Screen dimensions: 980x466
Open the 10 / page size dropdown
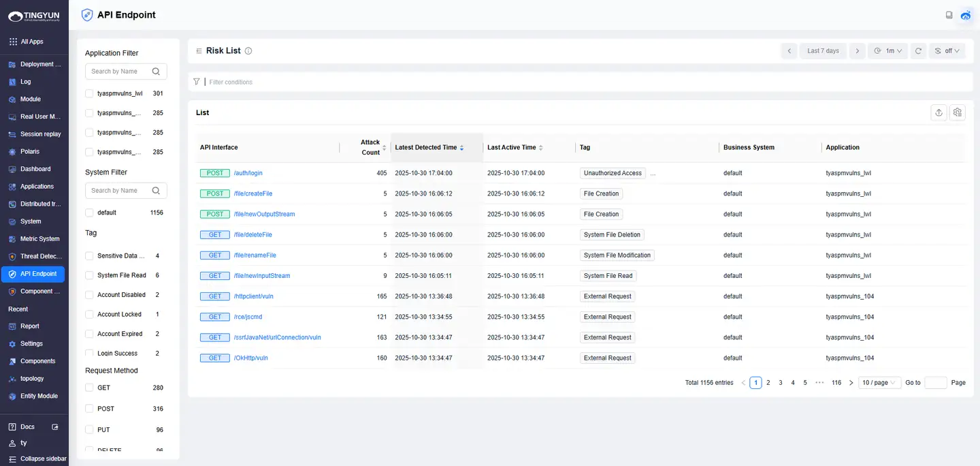point(879,383)
